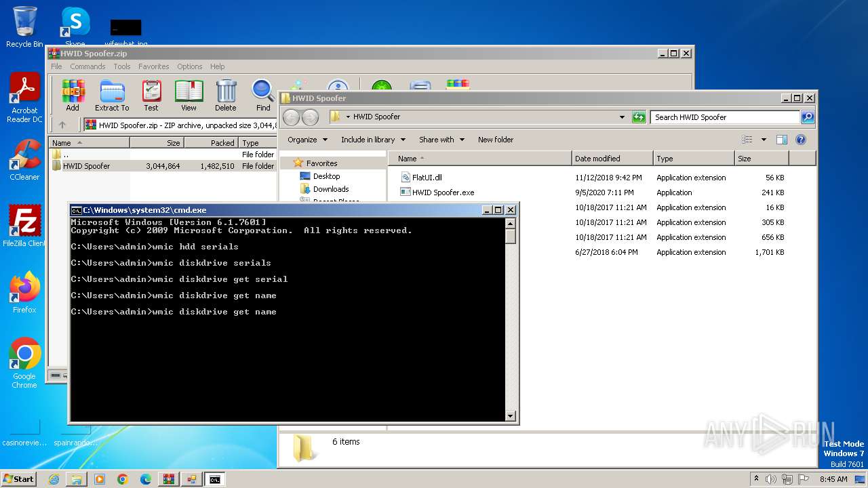The image size is (868, 488).
Task: Open the Skype desktop shortcut
Action: click(x=75, y=27)
